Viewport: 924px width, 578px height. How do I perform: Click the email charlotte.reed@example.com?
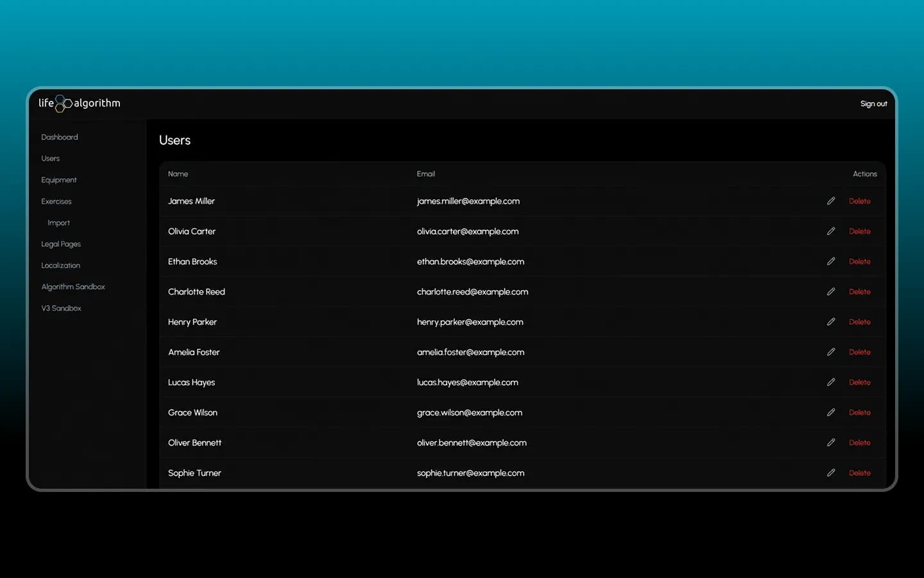click(x=473, y=292)
